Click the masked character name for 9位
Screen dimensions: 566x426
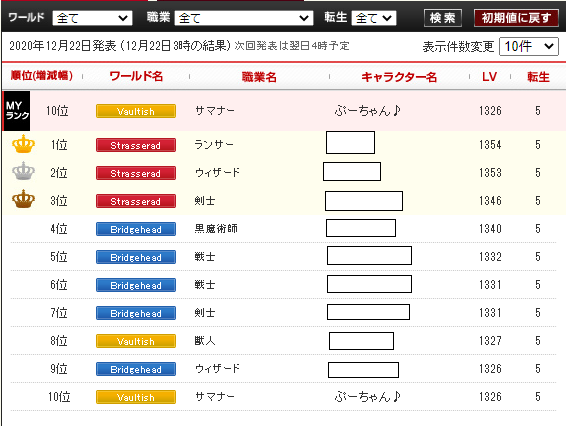363,370
